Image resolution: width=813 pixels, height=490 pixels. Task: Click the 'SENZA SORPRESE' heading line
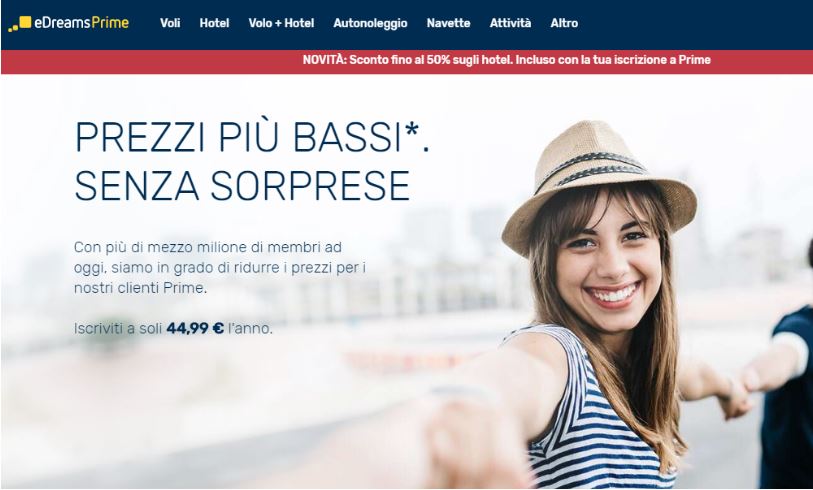tap(242, 185)
